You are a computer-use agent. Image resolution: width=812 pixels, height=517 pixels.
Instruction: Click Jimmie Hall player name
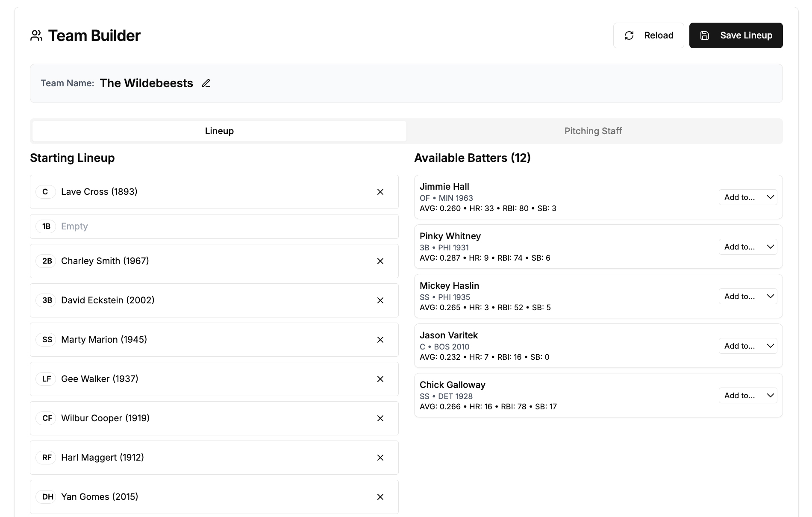point(444,187)
